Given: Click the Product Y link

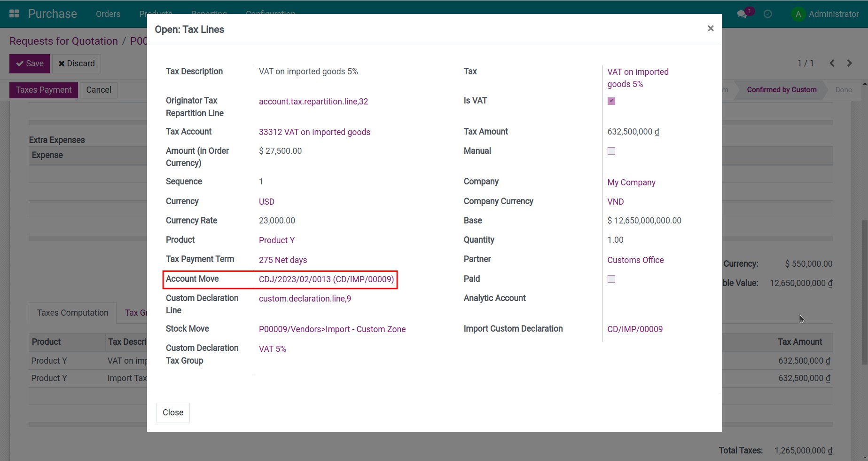Looking at the screenshot, I should (277, 240).
